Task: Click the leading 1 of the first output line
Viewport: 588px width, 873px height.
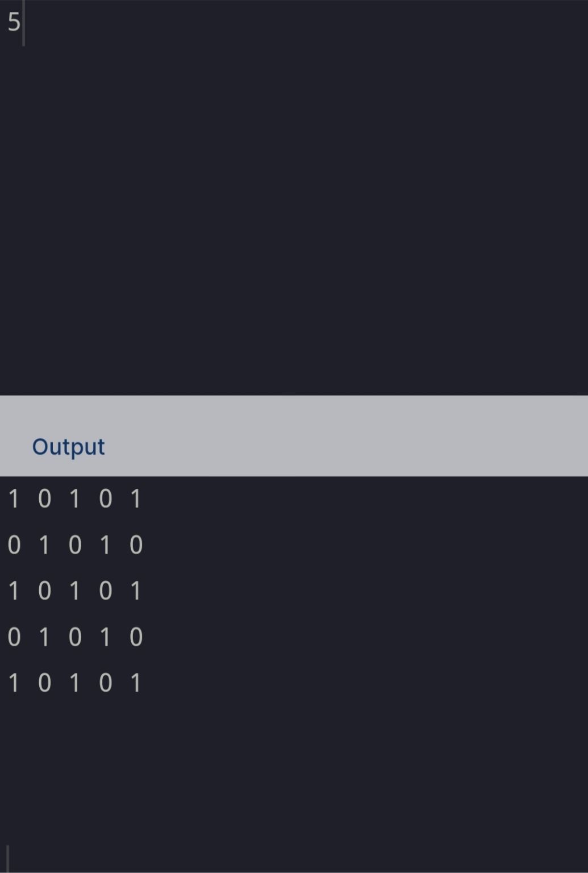Action: 14,499
